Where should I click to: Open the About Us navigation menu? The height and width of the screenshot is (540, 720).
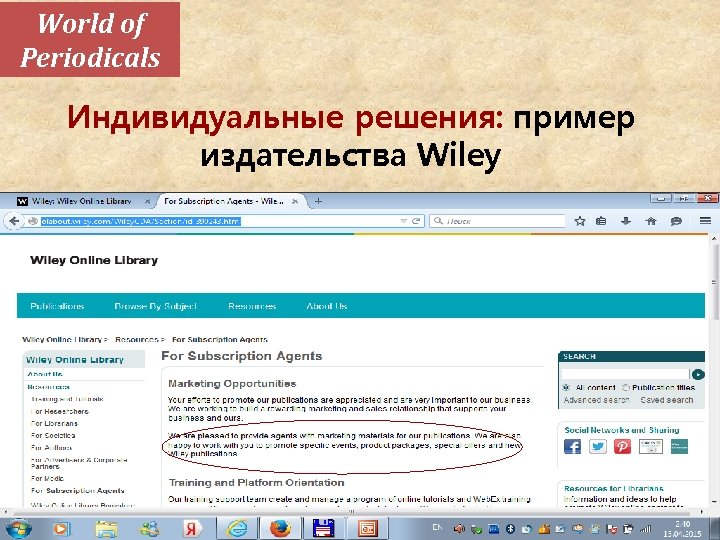click(x=327, y=306)
